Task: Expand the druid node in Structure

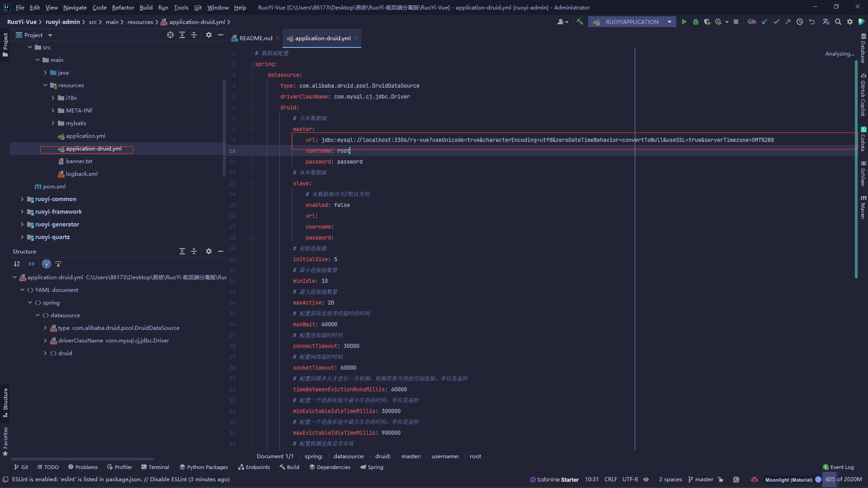Action: pos(45,353)
